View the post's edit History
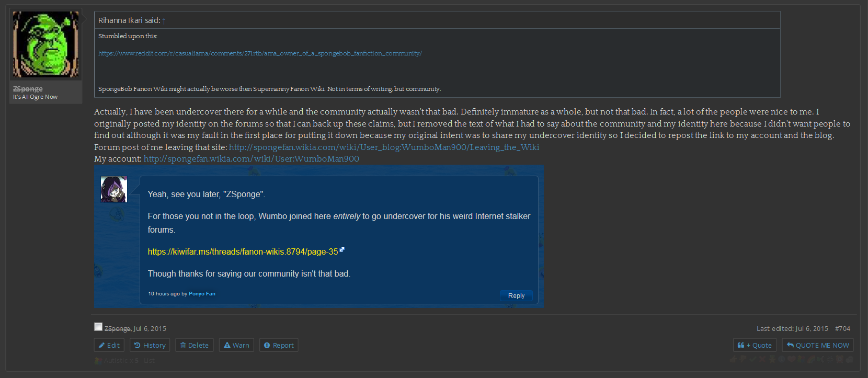The width and height of the screenshot is (868, 378). coord(150,345)
